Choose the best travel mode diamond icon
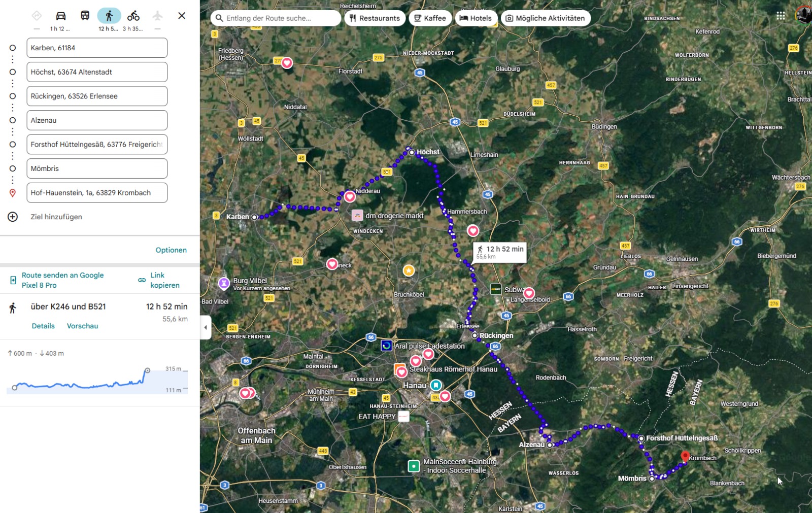 pos(37,16)
